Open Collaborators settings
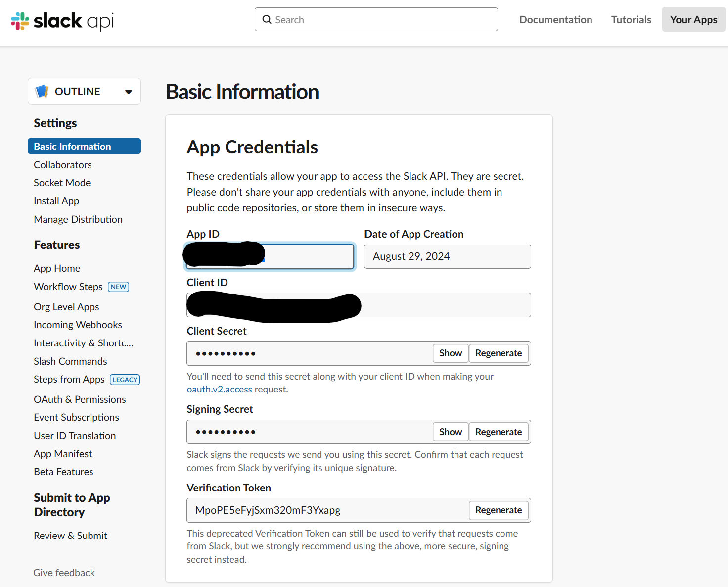 pyautogui.click(x=63, y=165)
